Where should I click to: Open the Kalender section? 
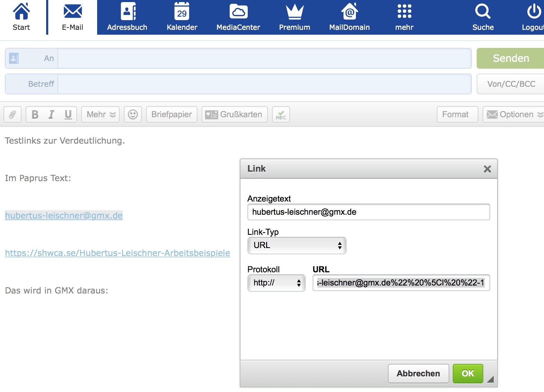tap(182, 17)
